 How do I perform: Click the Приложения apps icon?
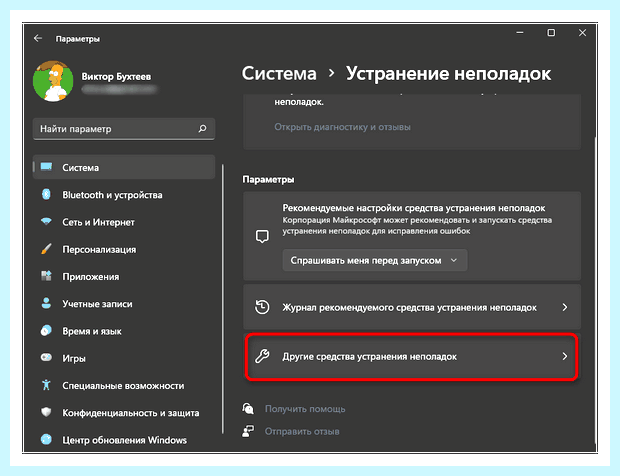(46, 276)
